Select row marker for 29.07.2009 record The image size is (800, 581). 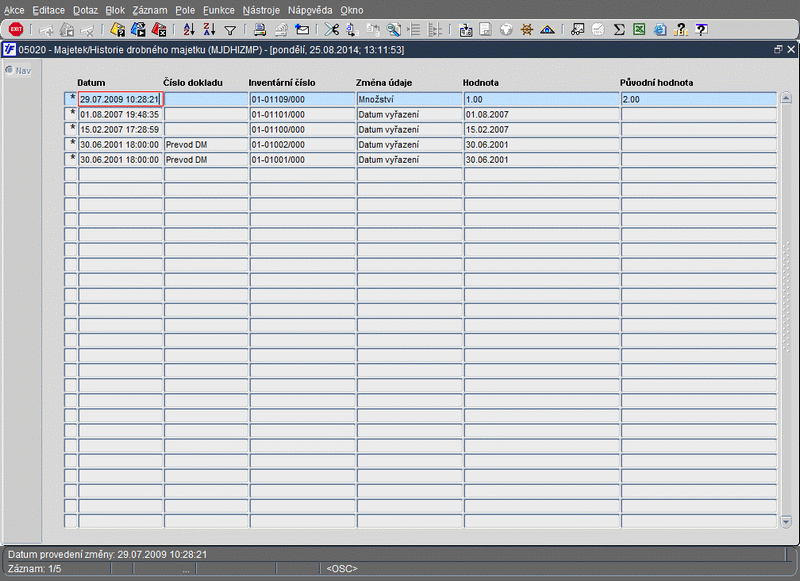coord(70,99)
